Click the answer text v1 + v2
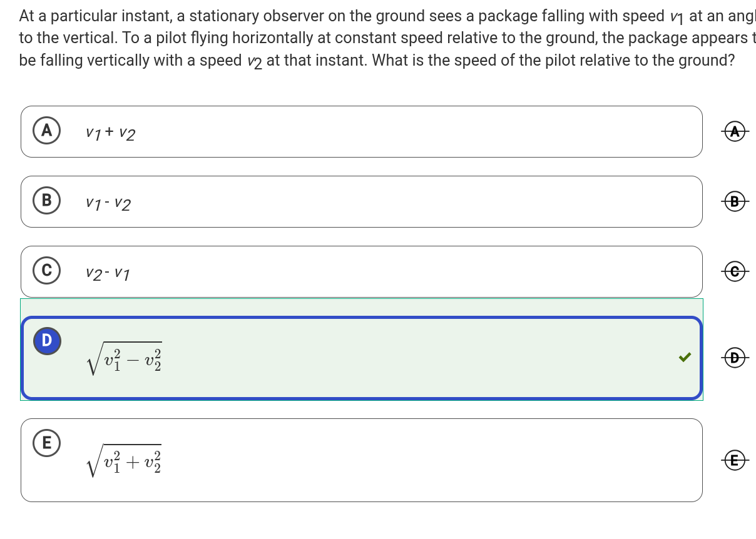Image resolution: width=756 pixels, height=539 pixels. point(110,133)
